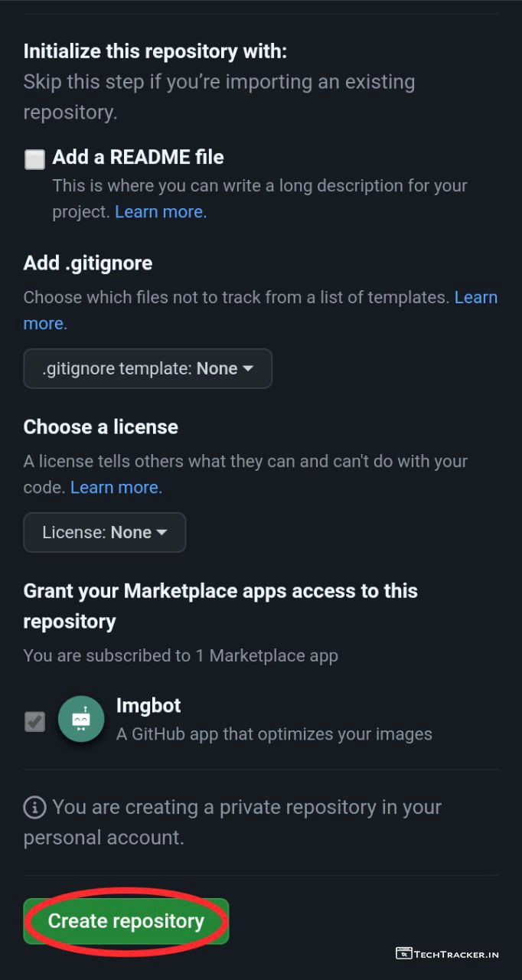Open the .gitignore template dropdown

click(148, 368)
